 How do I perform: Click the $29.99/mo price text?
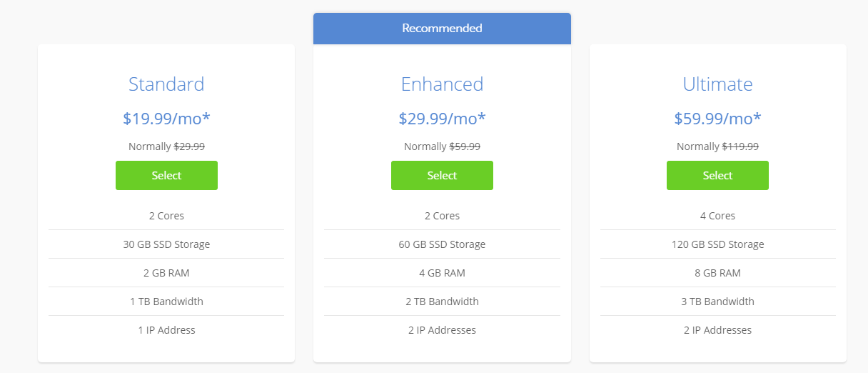point(442,119)
